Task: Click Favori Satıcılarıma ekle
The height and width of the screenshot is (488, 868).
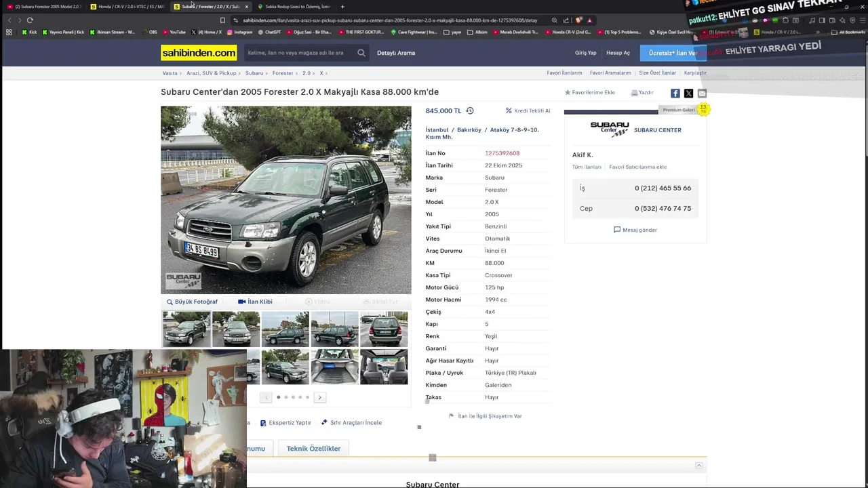Action: [637, 167]
